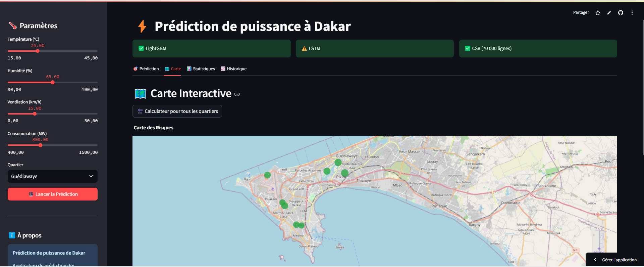Click the pencil edit icon
The image size is (644, 267).
tap(609, 13)
